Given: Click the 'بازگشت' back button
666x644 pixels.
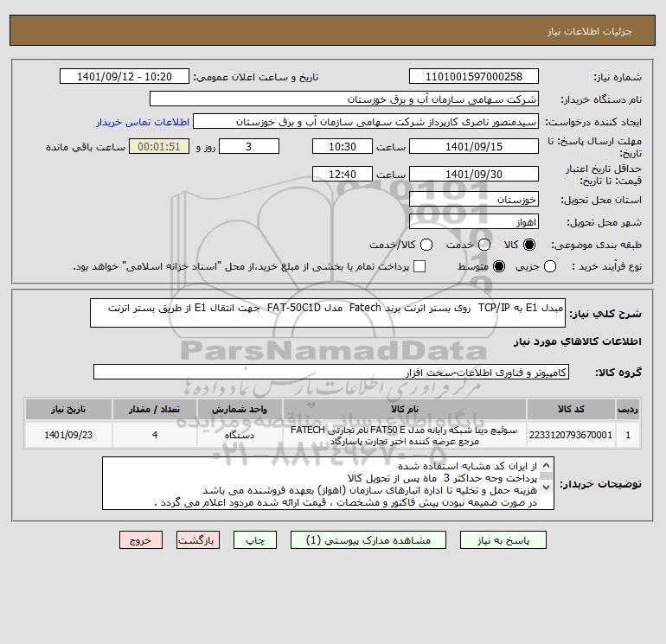Looking at the screenshot, I should [x=198, y=540].
